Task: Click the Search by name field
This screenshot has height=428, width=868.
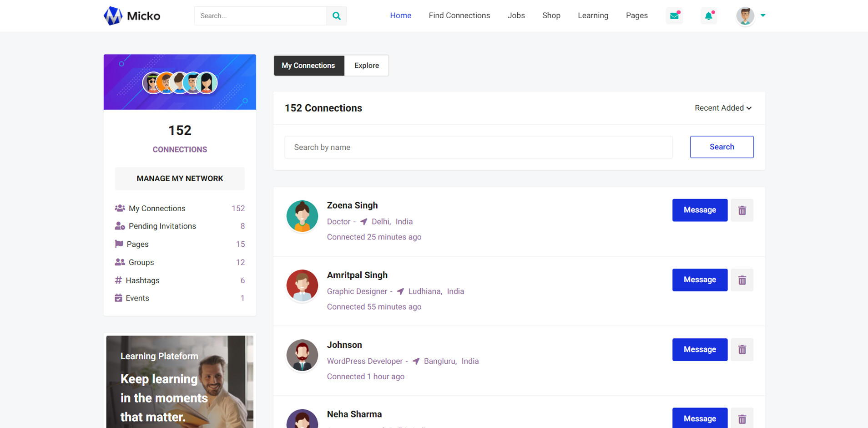Action: click(x=478, y=147)
